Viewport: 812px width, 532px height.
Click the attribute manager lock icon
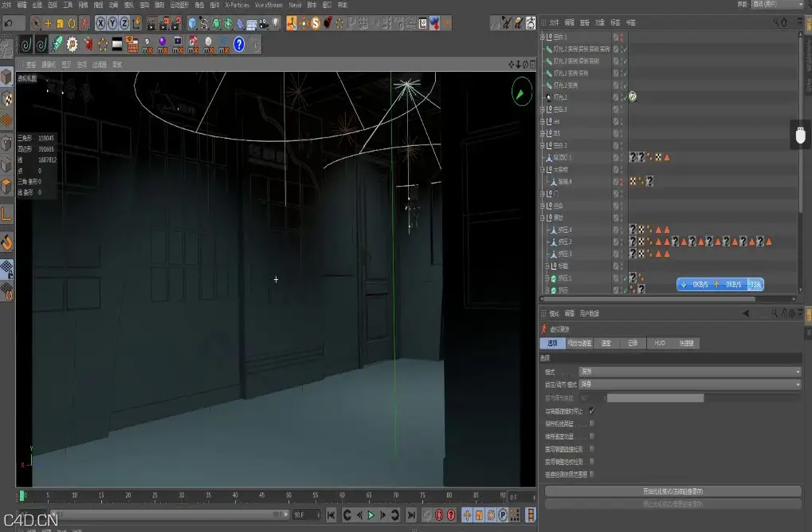pyautogui.click(x=784, y=313)
